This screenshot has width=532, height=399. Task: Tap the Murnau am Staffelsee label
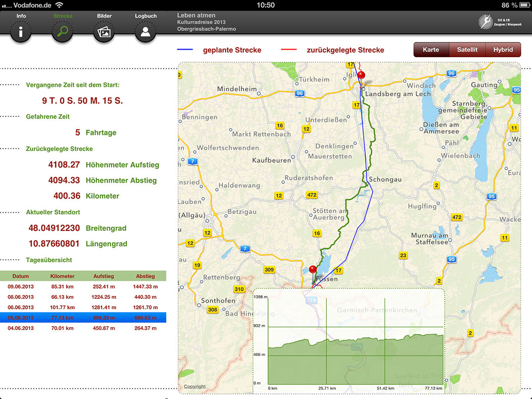click(x=430, y=238)
